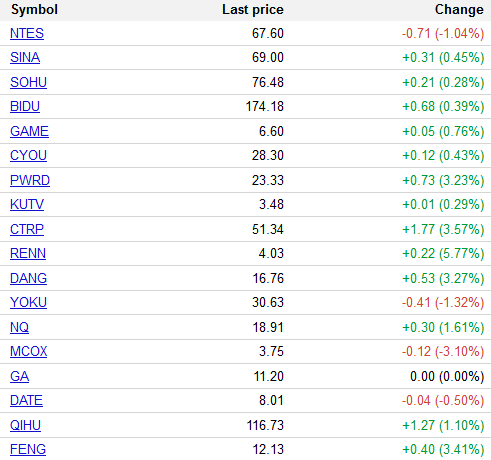Open the NQ stock link

click(19, 327)
